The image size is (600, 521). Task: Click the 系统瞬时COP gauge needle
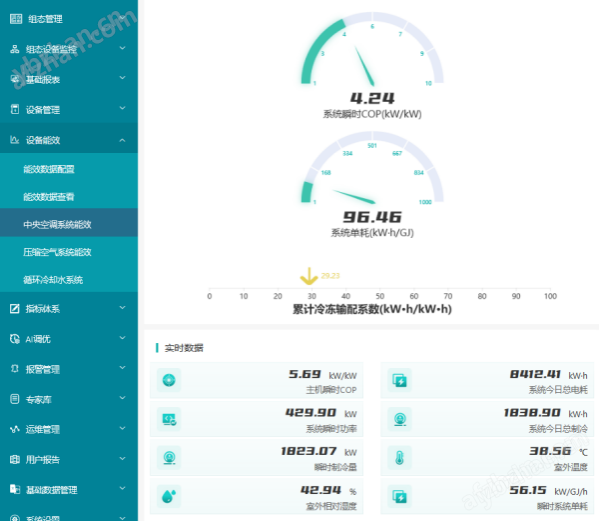(364, 66)
